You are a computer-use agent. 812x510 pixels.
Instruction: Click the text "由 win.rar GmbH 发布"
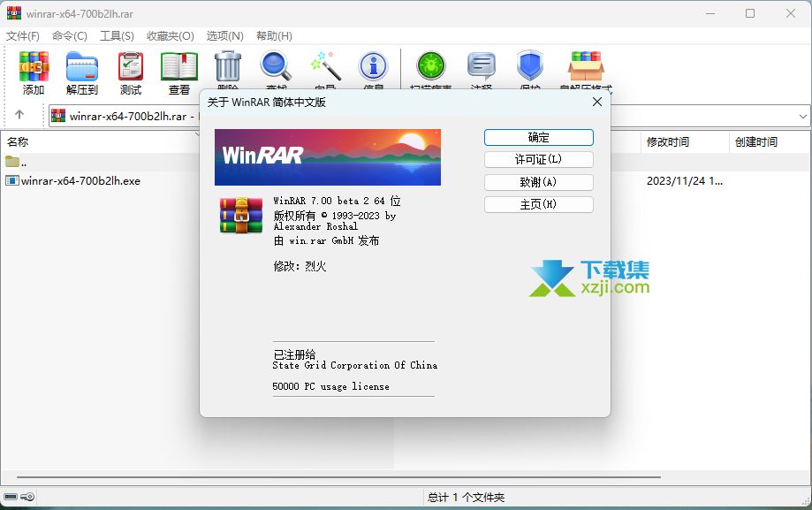pyautogui.click(x=326, y=240)
